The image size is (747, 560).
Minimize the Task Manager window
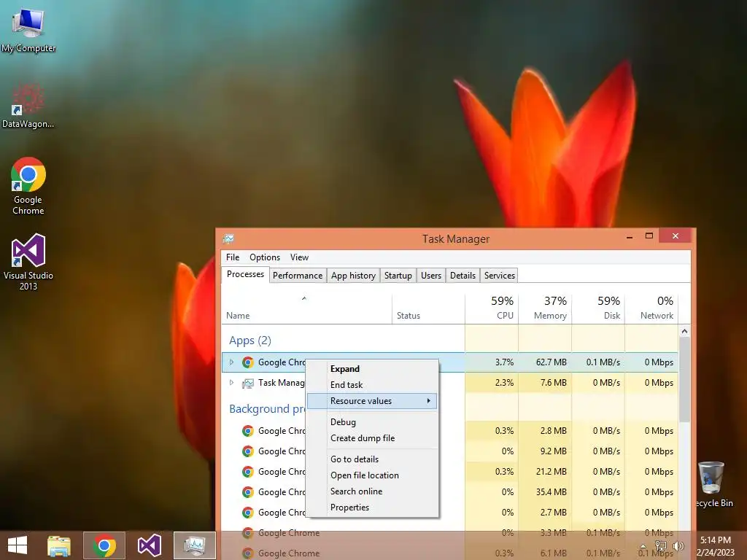click(x=630, y=236)
